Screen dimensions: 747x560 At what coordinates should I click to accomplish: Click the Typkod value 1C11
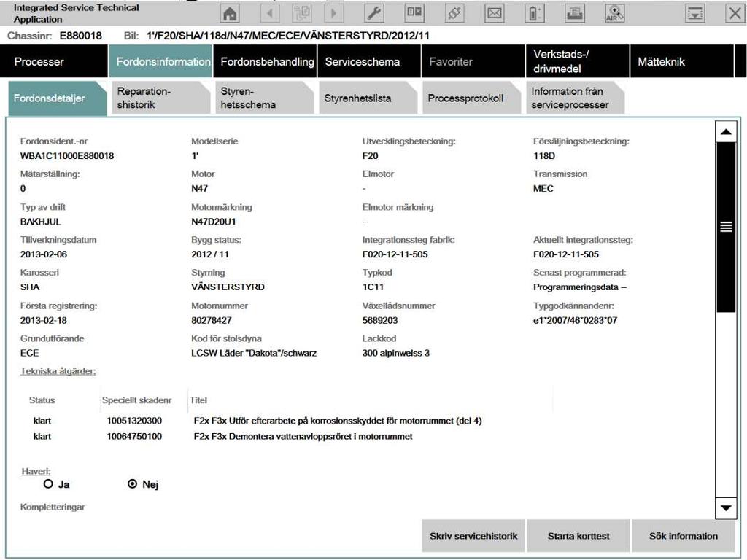coord(373,287)
